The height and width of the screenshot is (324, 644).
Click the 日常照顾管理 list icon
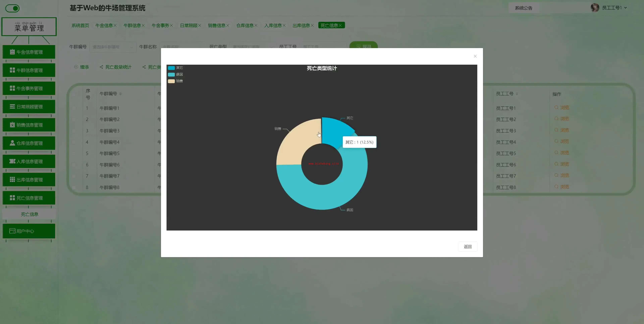point(12,107)
